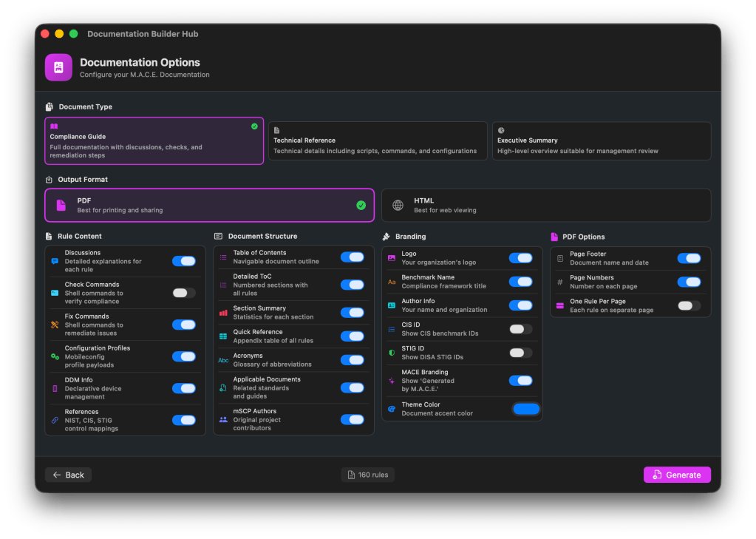Screen dimensions: 756x539
Task: Enable One Rule Per Page toggle
Action: 689,305
